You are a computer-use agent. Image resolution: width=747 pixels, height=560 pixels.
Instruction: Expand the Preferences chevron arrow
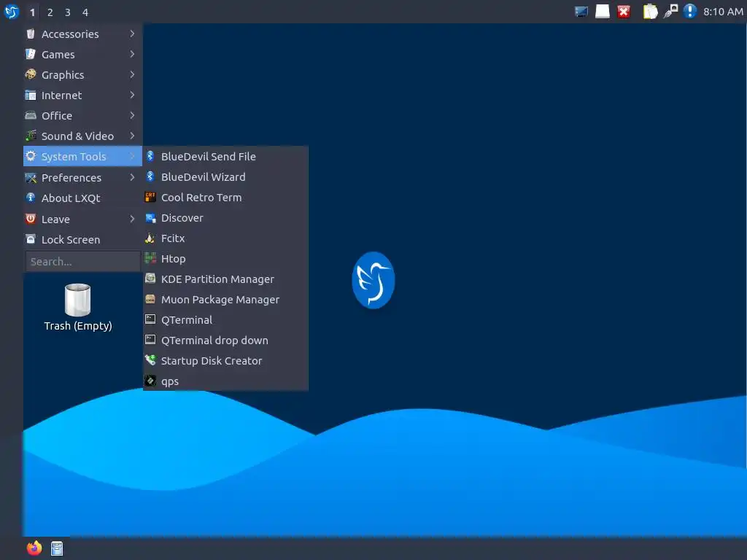pyautogui.click(x=133, y=177)
